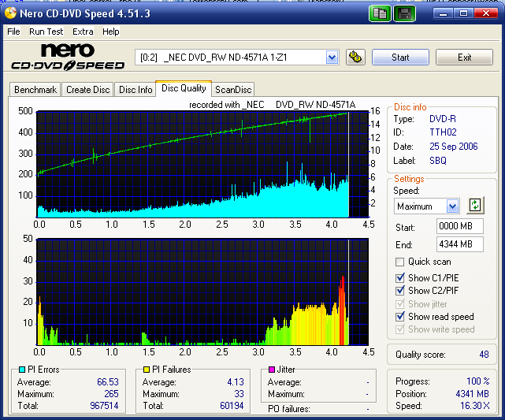The image size is (505, 420).
Task: Click the End field showing 4344 MB
Action: pyautogui.click(x=459, y=244)
